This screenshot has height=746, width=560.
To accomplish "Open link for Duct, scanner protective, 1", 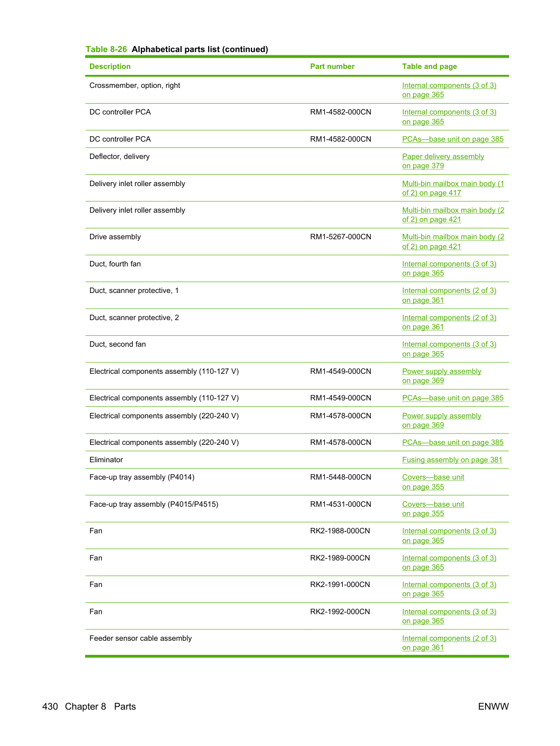I will (449, 295).
